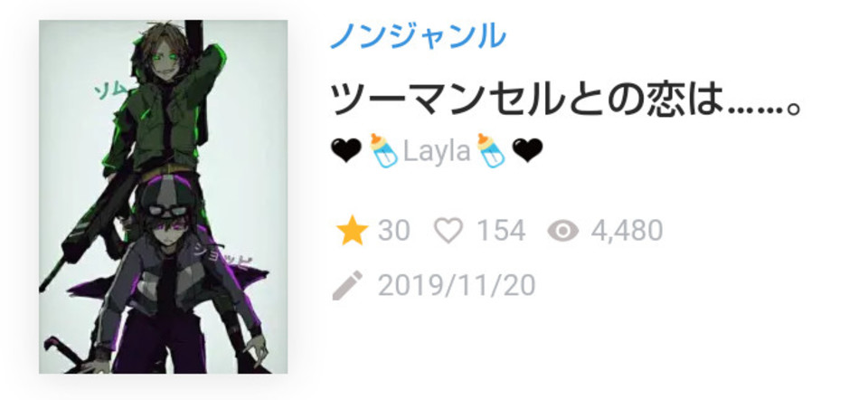Click the first black heart emoji
This screenshot has height=400, width=868.
(x=346, y=151)
